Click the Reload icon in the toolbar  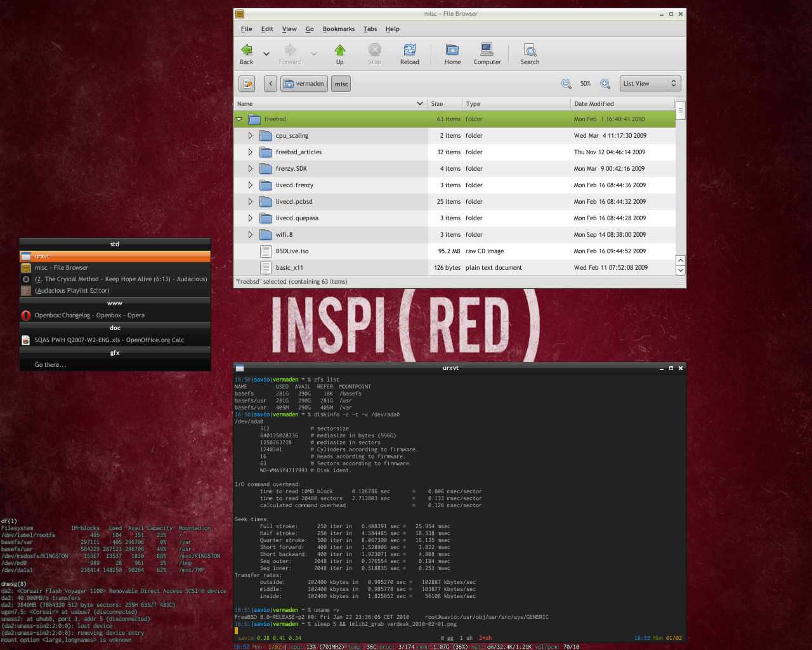coord(410,50)
